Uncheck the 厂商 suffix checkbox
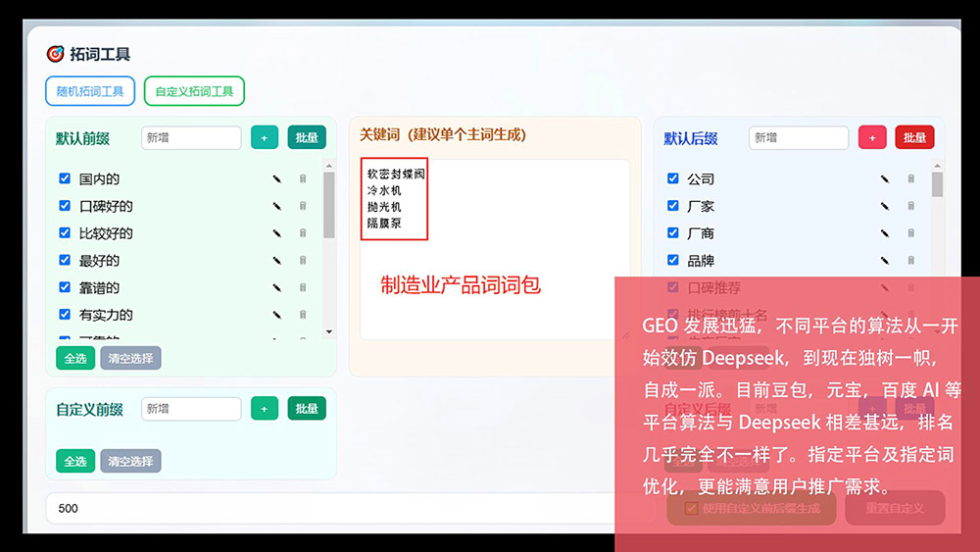980x552 pixels. 672,232
